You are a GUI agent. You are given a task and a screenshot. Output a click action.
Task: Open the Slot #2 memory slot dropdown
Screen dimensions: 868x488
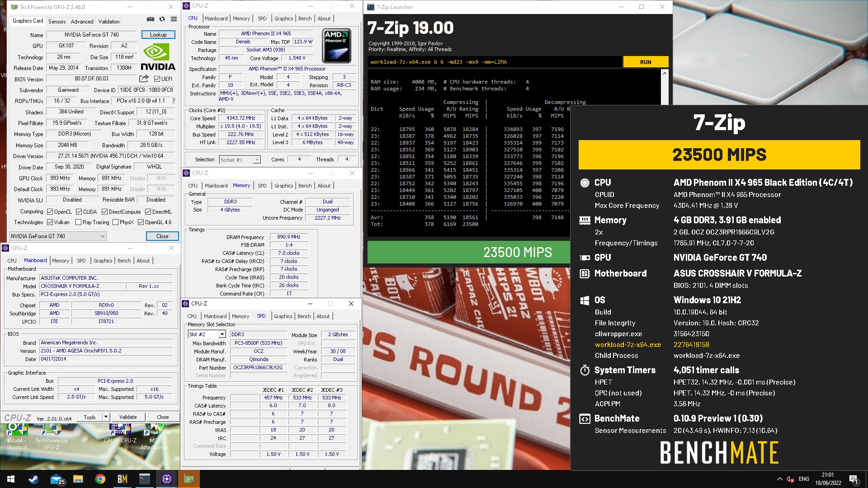point(207,334)
